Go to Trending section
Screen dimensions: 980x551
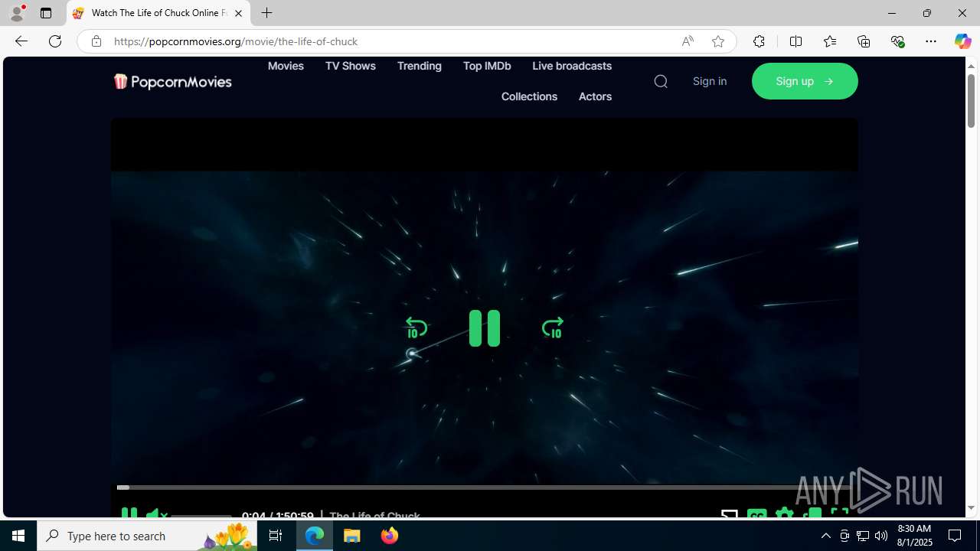(419, 66)
